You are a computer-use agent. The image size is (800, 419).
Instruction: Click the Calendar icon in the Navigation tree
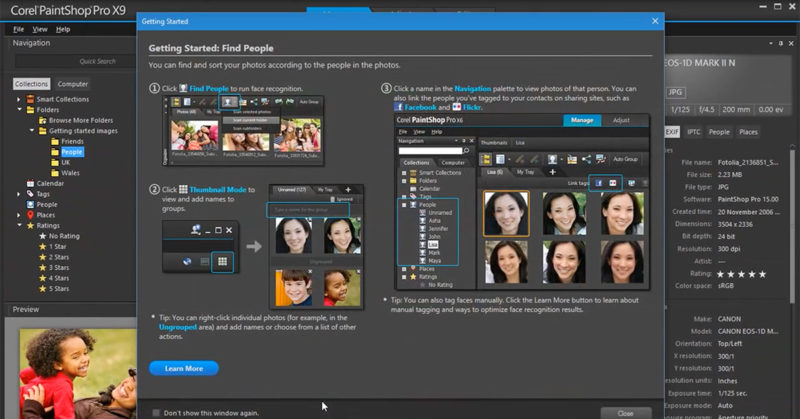[31, 183]
